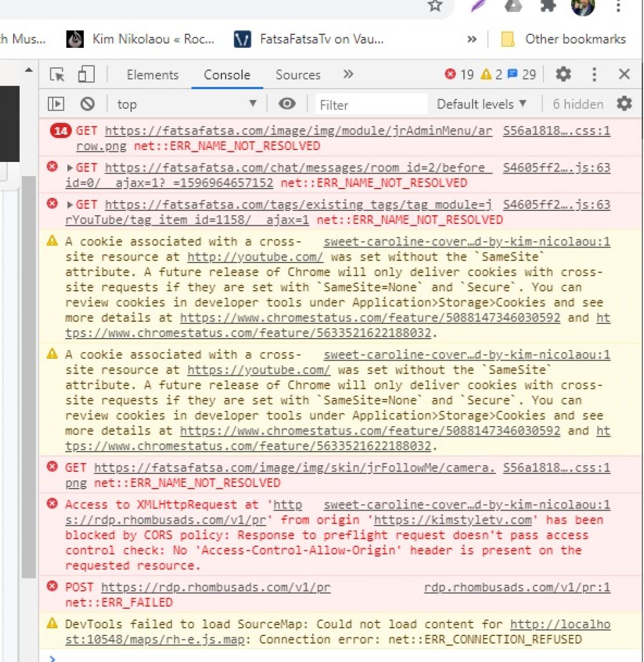Image resolution: width=644 pixels, height=662 pixels.
Task: Toggle the device toolbar icon
Action: click(x=86, y=74)
